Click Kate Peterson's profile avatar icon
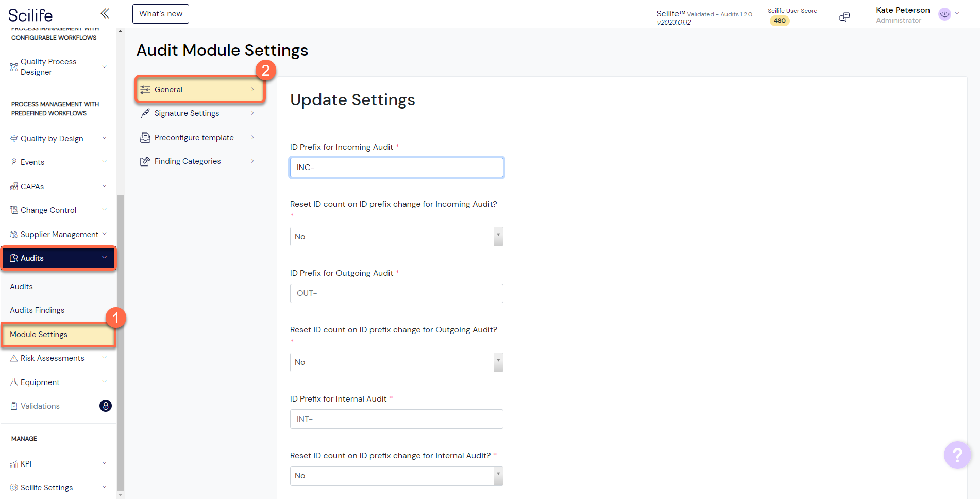Viewport: 980px width, 499px height. (x=944, y=14)
